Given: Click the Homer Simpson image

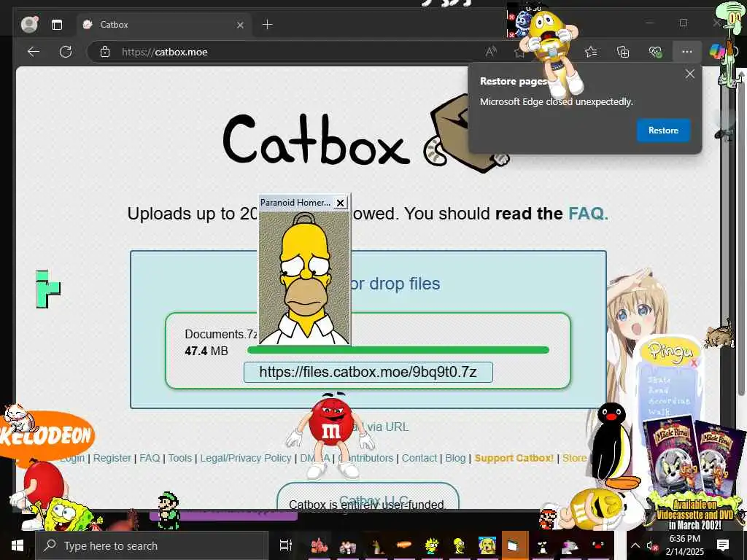Looking at the screenshot, I should pyautogui.click(x=304, y=278).
